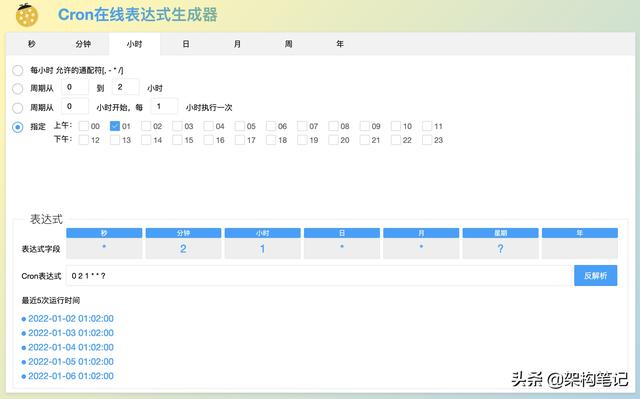Check the 18 hour checkbox
Image resolution: width=640 pixels, height=399 pixels.
tap(271, 140)
